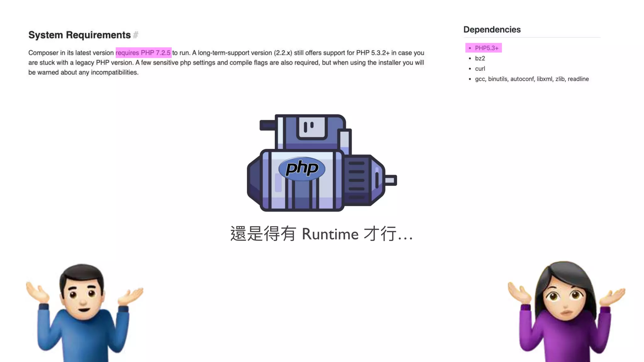Click the System Requirements heading

[x=80, y=35]
